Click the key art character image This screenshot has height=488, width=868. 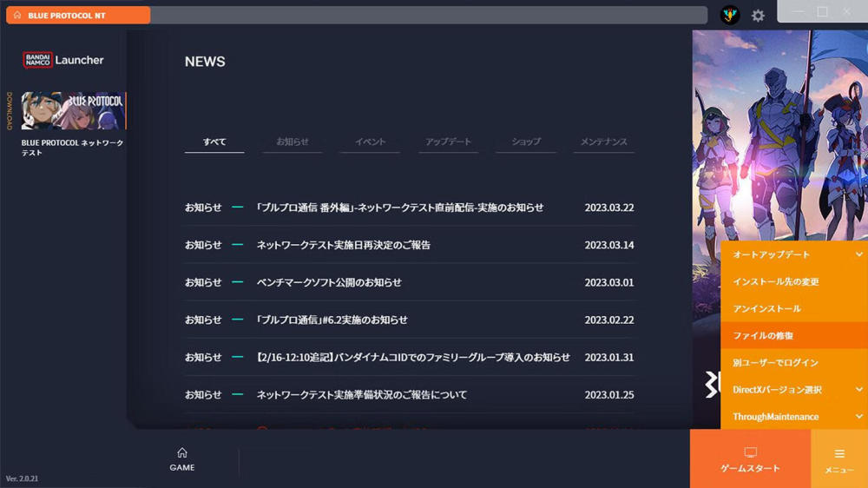(x=780, y=135)
